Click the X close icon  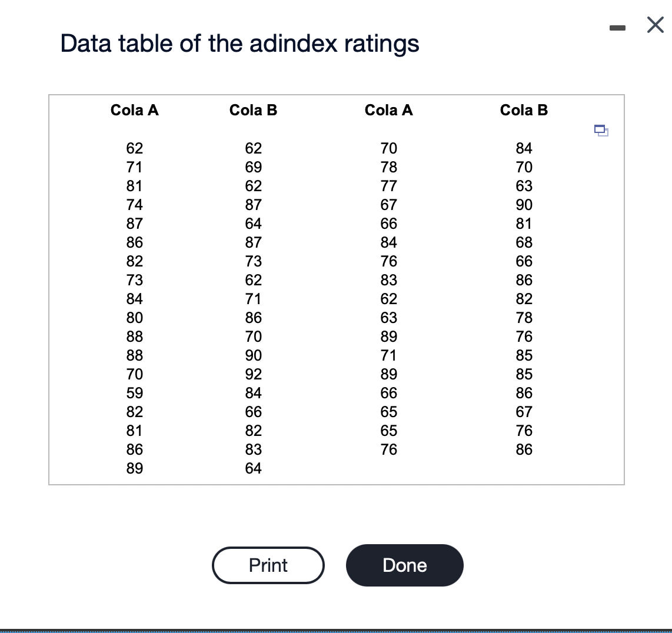655,25
